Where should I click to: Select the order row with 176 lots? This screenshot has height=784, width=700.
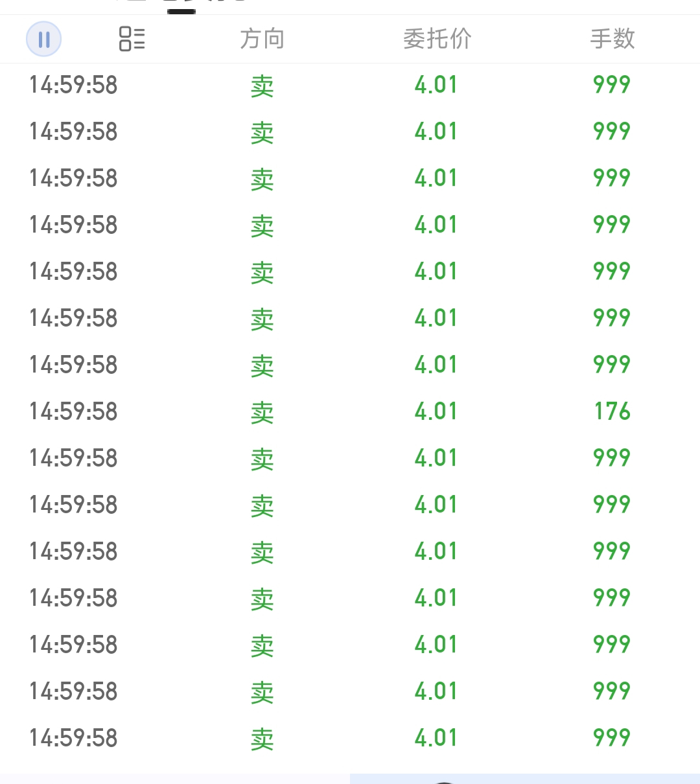click(350, 411)
